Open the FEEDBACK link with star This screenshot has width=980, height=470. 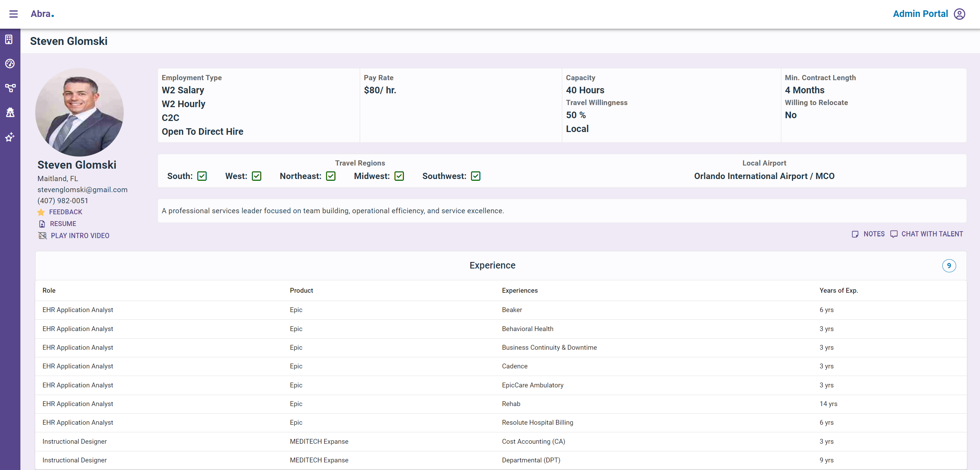pyautogui.click(x=65, y=212)
